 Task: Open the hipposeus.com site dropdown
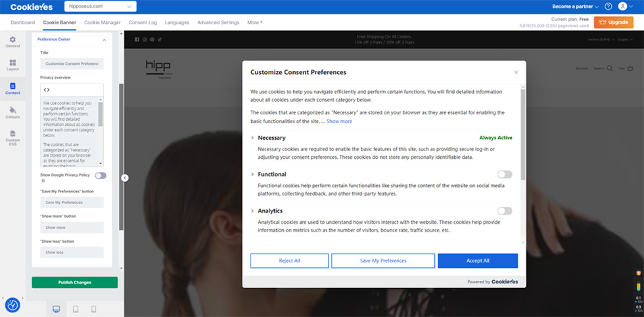click(100, 7)
